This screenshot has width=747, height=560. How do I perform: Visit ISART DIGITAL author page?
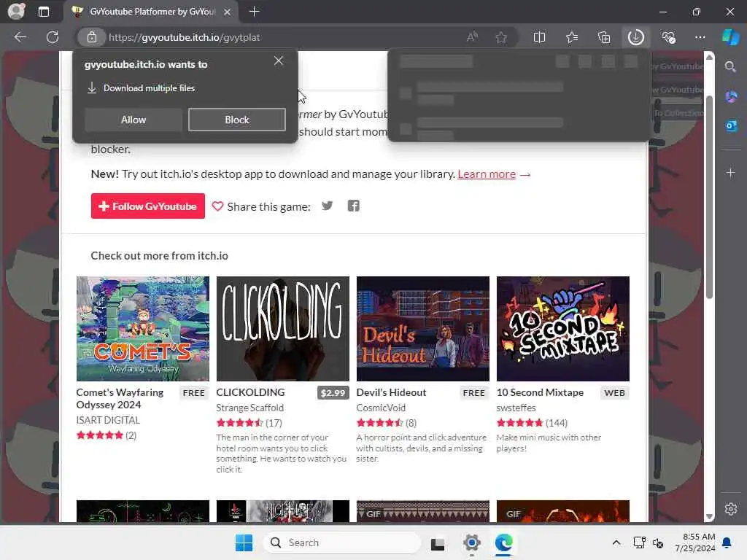(x=108, y=420)
